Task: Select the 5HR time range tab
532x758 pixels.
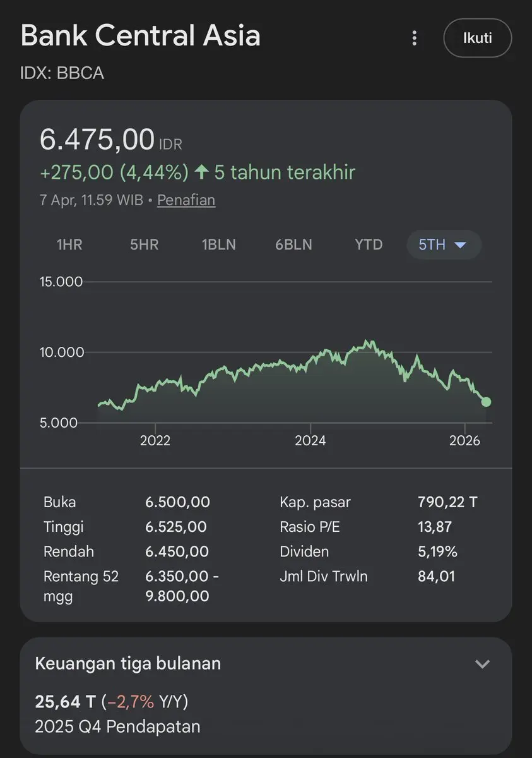Action: point(144,244)
